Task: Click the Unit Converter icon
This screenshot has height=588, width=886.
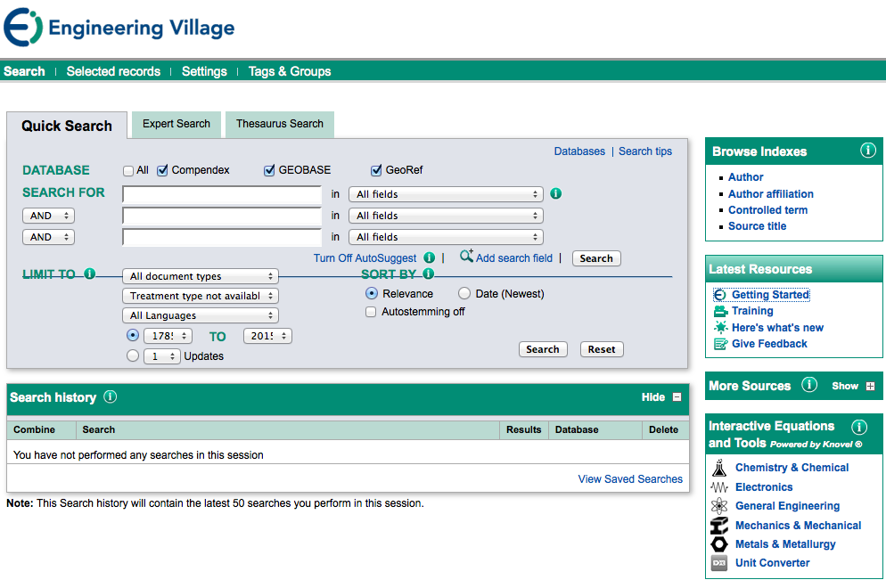Action: coord(719,563)
